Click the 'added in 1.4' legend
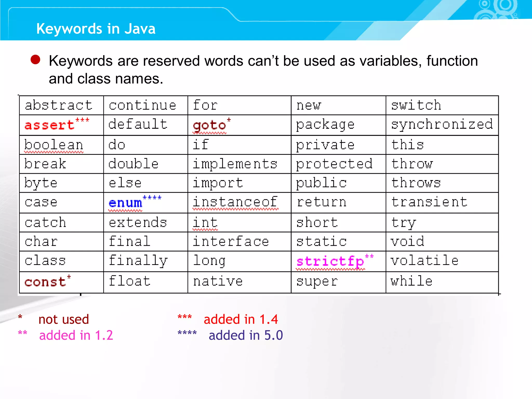The image size is (532, 399). point(241,319)
